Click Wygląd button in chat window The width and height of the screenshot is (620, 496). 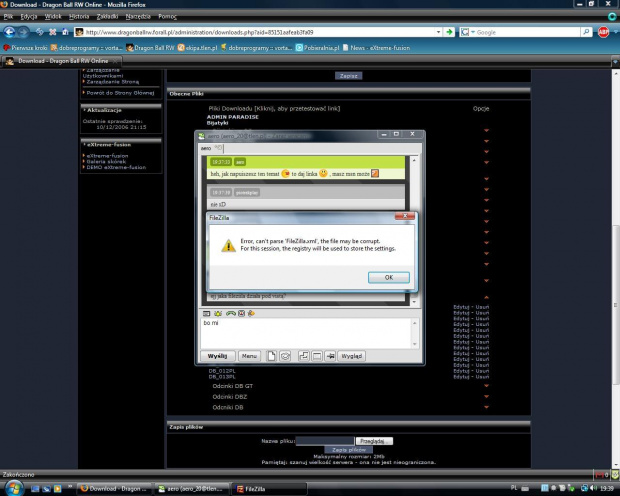tap(351, 356)
